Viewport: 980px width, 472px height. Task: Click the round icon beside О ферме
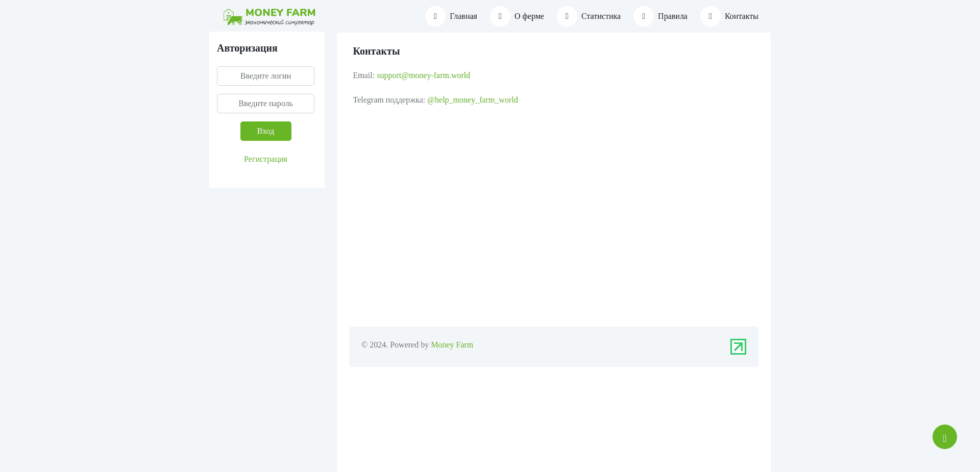tap(500, 16)
